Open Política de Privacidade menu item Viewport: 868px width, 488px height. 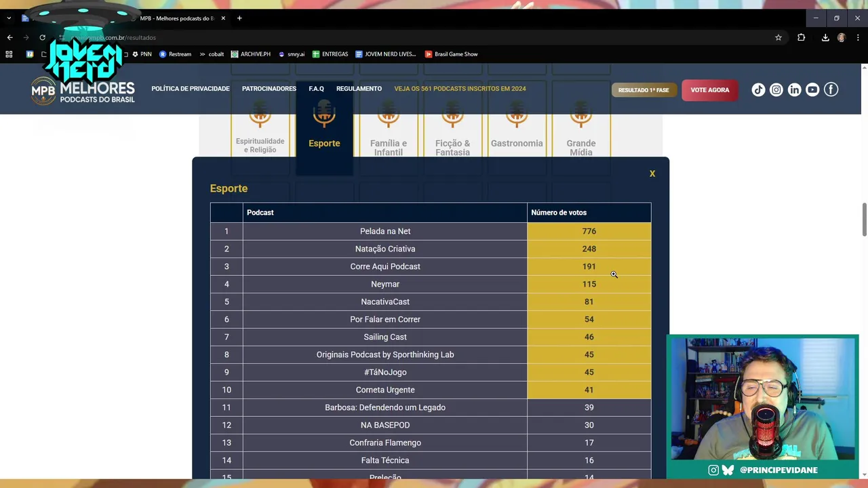(x=191, y=89)
